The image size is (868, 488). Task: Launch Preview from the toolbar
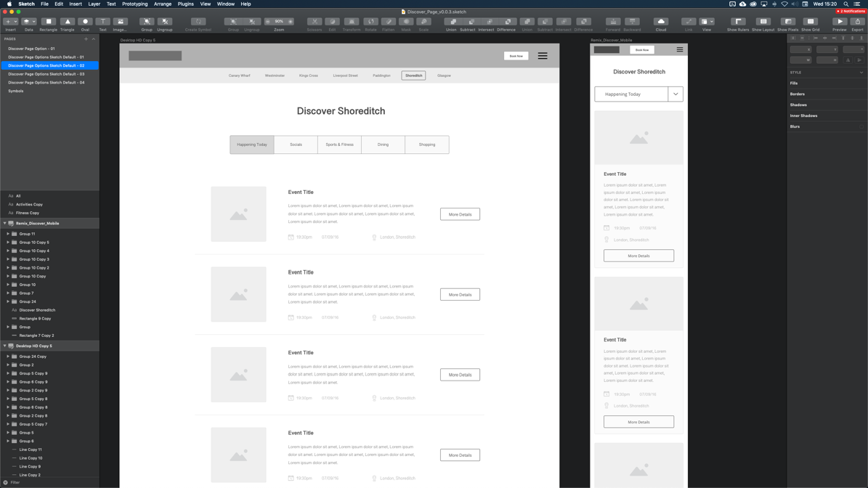point(839,22)
